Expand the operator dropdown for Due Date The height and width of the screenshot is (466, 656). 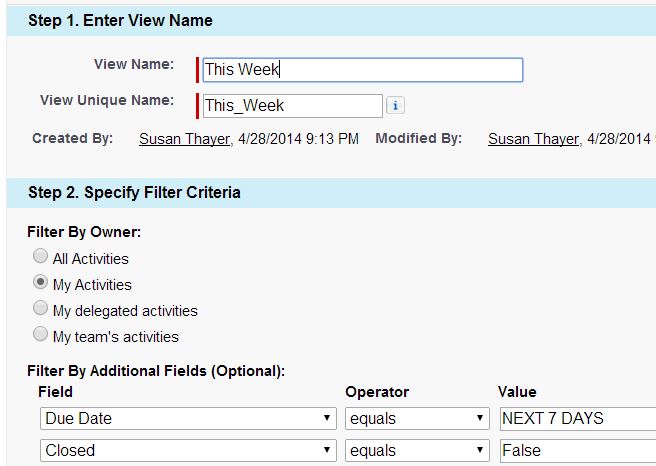coord(416,418)
